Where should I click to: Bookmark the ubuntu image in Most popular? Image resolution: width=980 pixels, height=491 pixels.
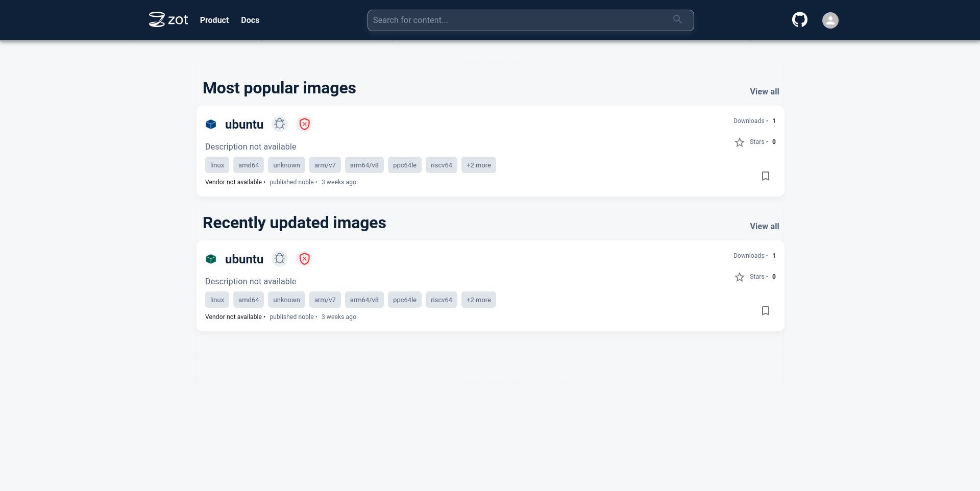(766, 176)
